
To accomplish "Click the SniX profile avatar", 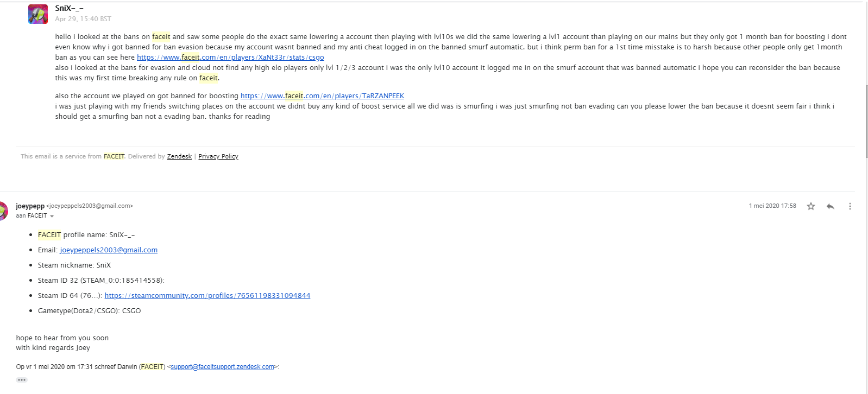I will click(38, 14).
